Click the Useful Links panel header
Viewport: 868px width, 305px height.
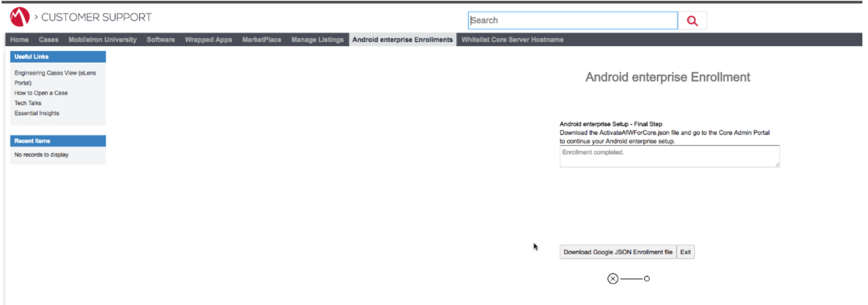click(58, 57)
